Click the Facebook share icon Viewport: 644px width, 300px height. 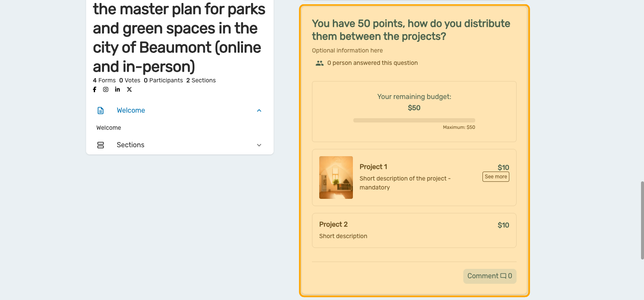pyautogui.click(x=95, y=90)
